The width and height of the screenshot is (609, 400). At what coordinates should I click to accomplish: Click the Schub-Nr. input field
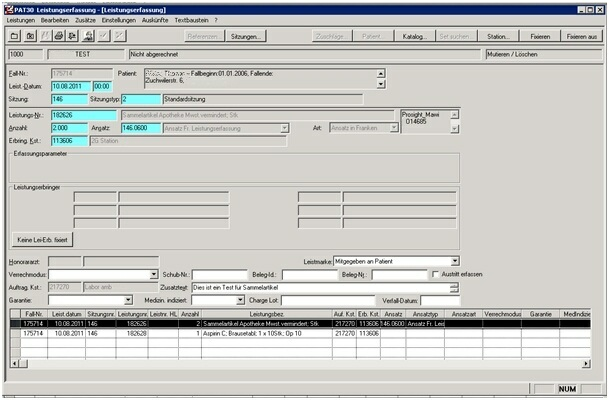219,275
